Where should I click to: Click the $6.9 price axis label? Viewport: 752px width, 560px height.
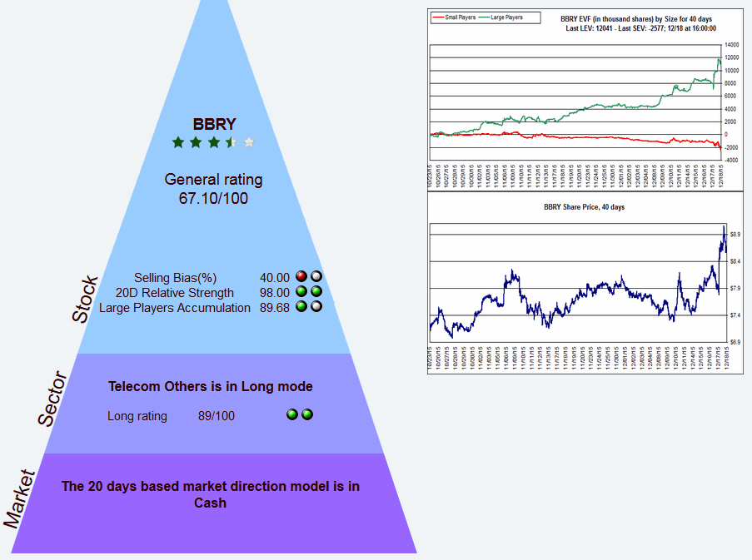(735, 342)
